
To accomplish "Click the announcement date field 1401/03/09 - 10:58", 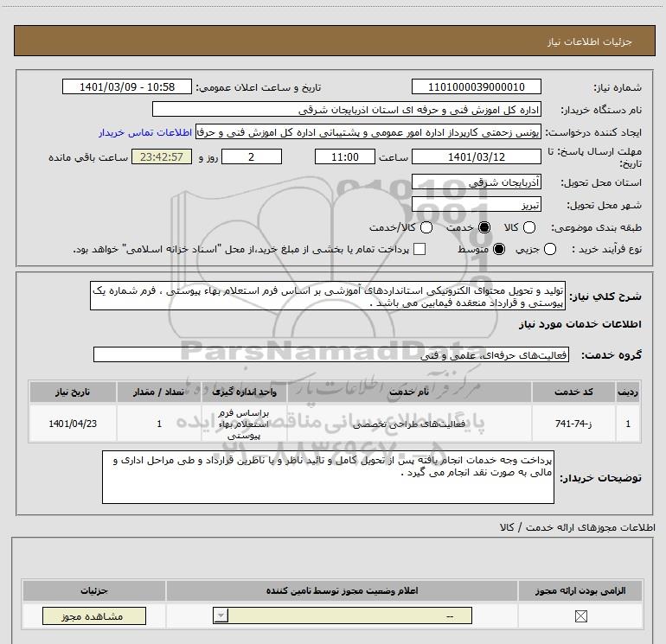I will 127,86.
